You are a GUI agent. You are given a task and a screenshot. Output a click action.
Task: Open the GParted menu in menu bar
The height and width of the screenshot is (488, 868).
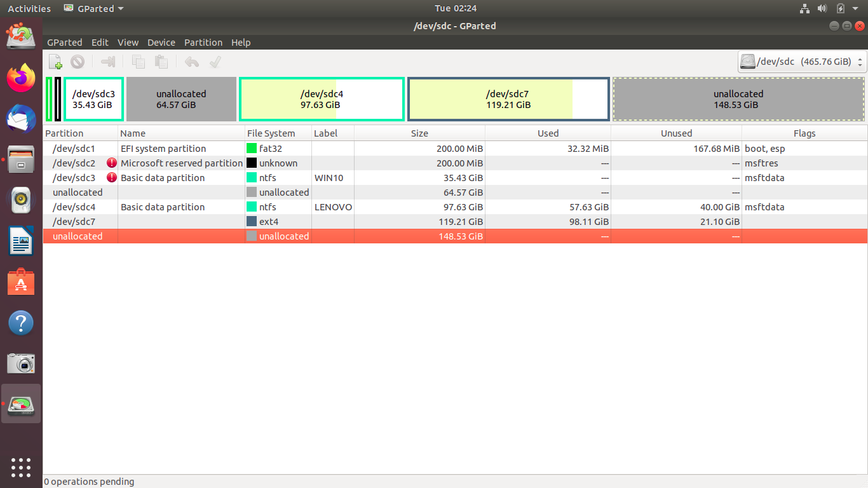coord(65,43)
